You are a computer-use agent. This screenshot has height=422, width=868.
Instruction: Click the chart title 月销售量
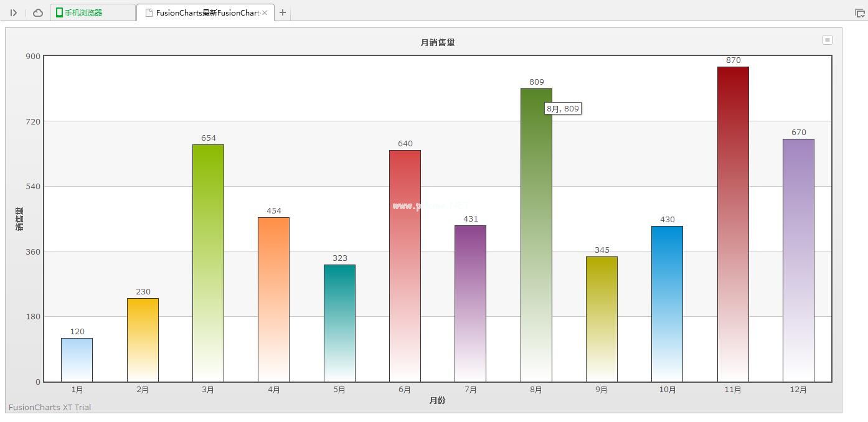tap(438, 42)
